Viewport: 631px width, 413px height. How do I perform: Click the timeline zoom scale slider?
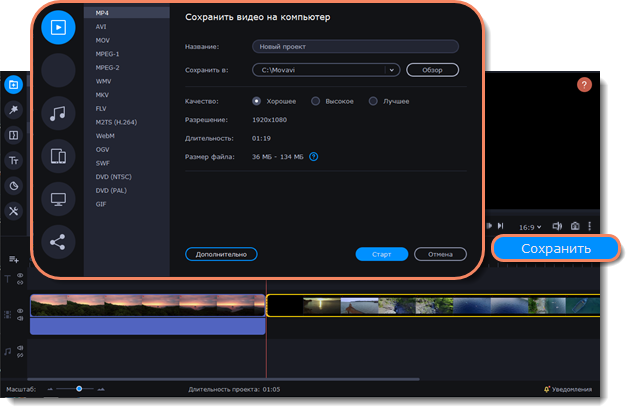pos(78,388)
